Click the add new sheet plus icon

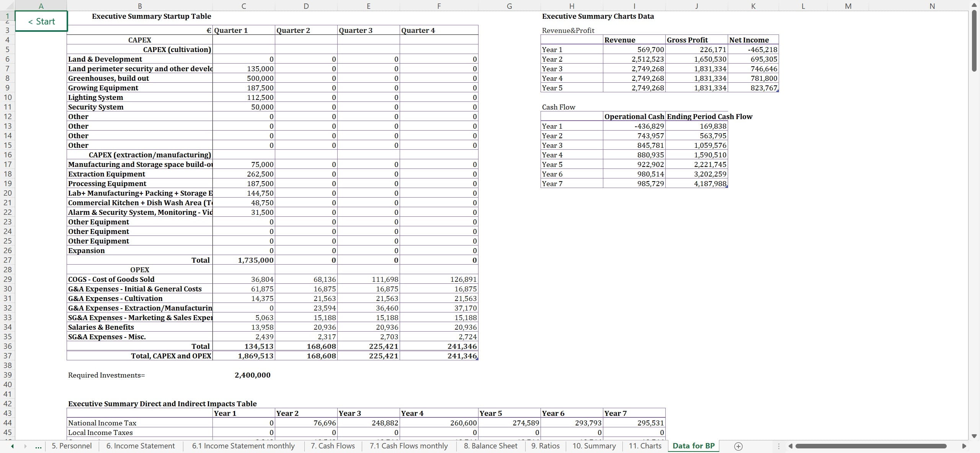click(x=738, y=446)
